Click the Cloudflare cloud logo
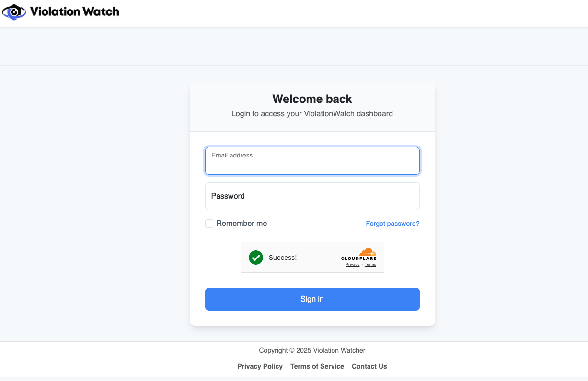 click(368, 252)
